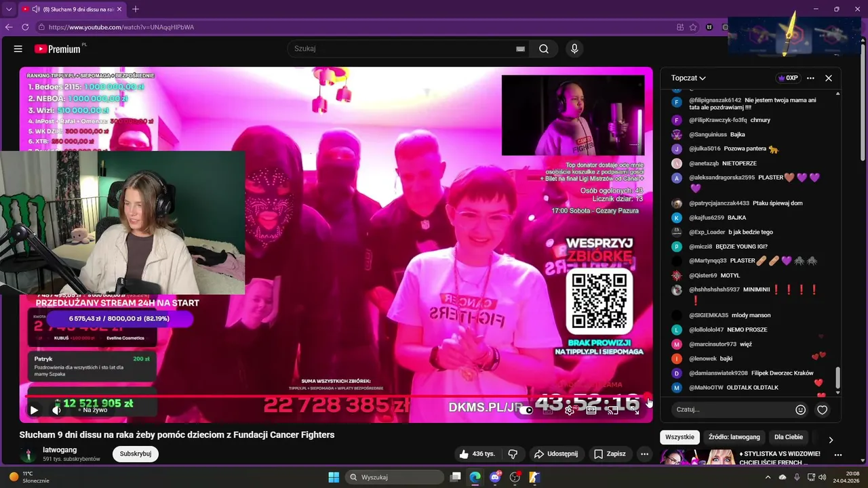The width and height of the screenshot is (868, 488).
Task: Cast the video with the cast icon
Action: (613, 409)
